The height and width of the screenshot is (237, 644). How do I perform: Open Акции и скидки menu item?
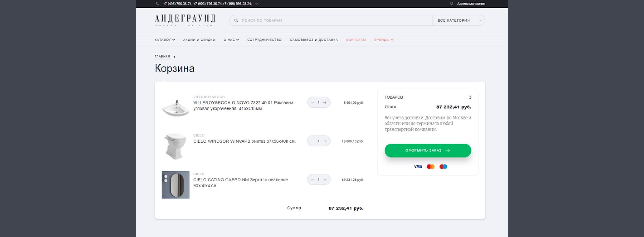(199, 40)
